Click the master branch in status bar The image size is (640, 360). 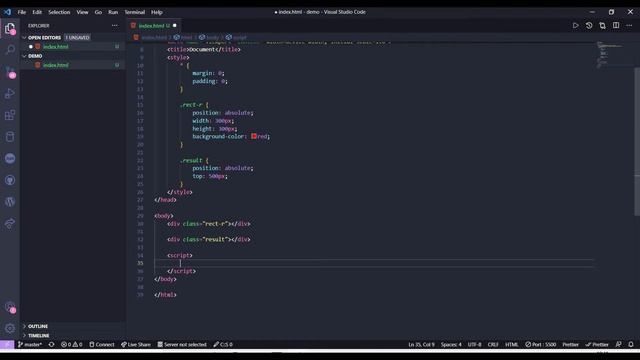click(30, 344)
